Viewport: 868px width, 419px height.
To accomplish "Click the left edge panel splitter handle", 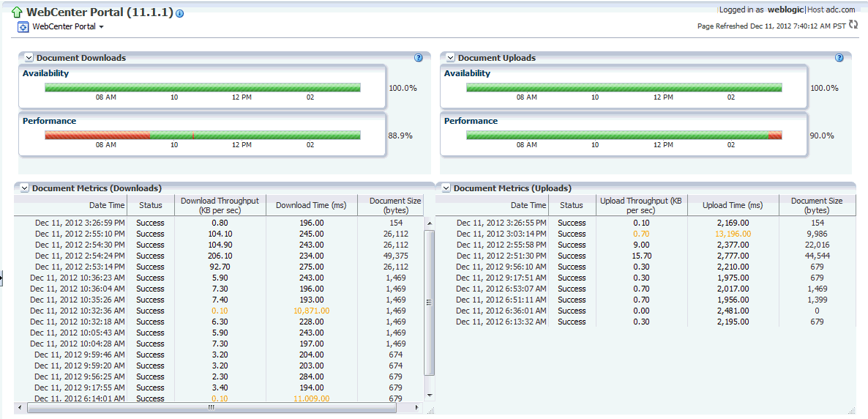I will coord(1,278).
